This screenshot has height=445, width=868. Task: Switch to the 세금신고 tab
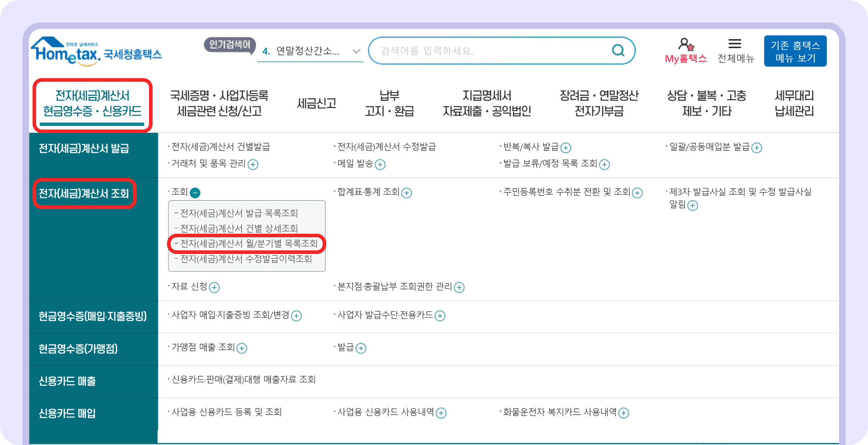(x=316, y=103)
